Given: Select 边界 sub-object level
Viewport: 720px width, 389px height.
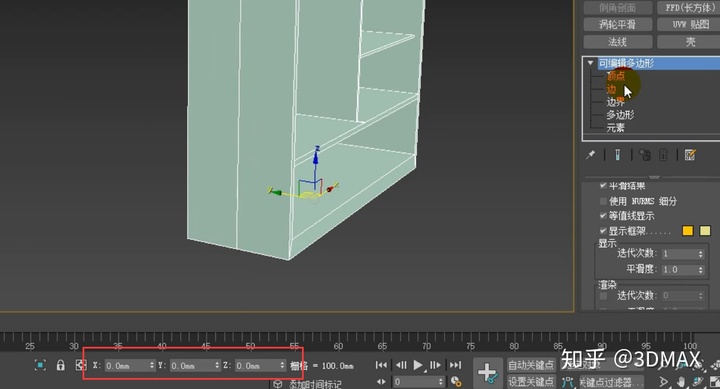Looking at the screenshot, I should tap(616, 101).
